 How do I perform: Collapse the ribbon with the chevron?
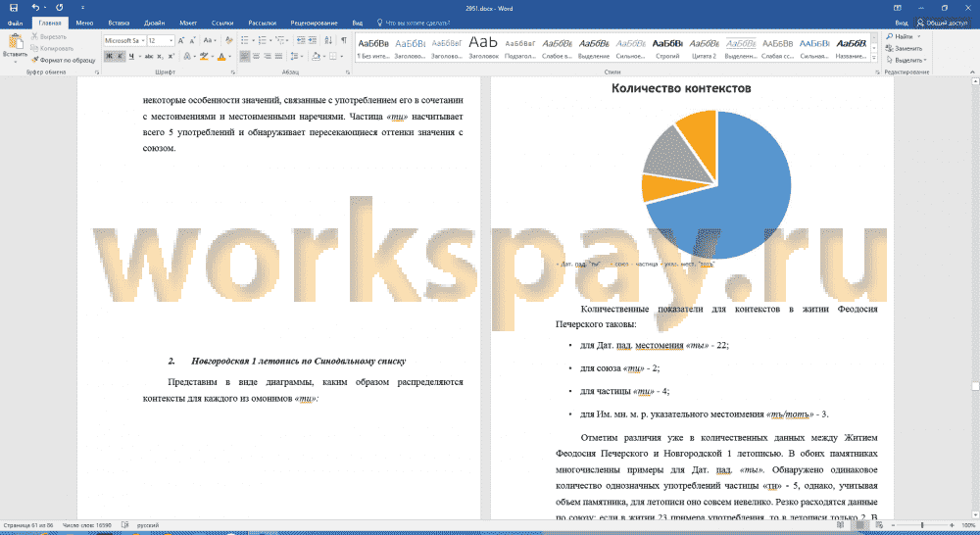pos(972,73)
